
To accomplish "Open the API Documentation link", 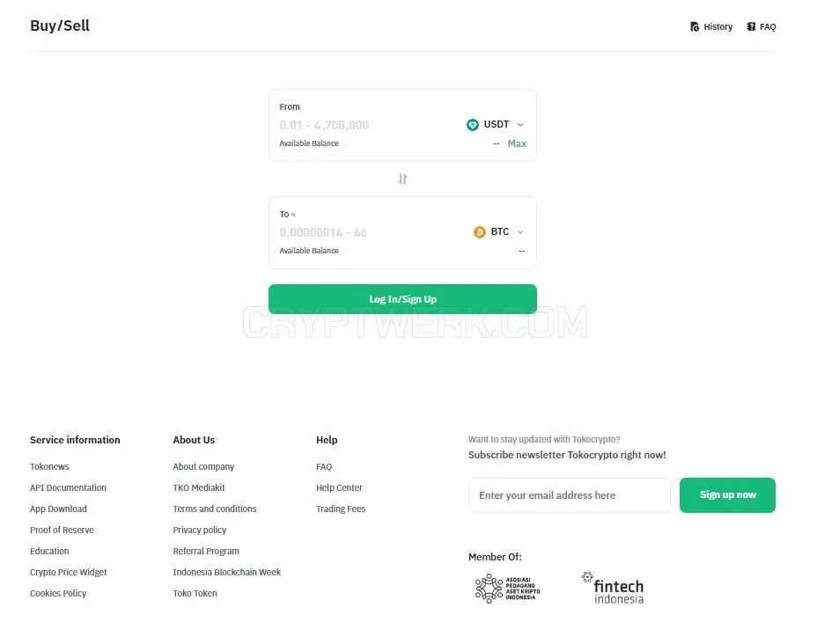I will 68,487.
